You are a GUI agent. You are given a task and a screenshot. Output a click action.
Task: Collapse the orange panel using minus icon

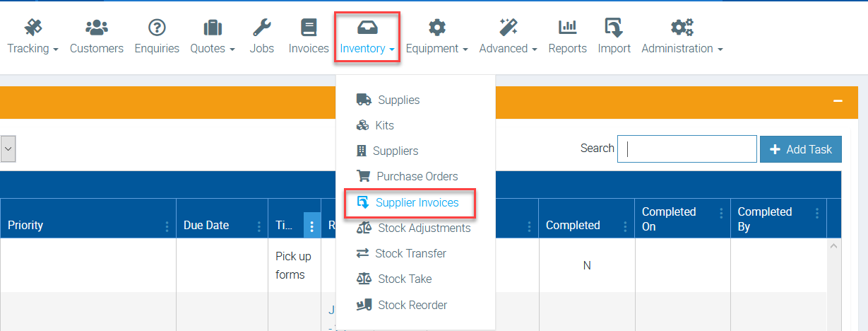pos(838,101)
